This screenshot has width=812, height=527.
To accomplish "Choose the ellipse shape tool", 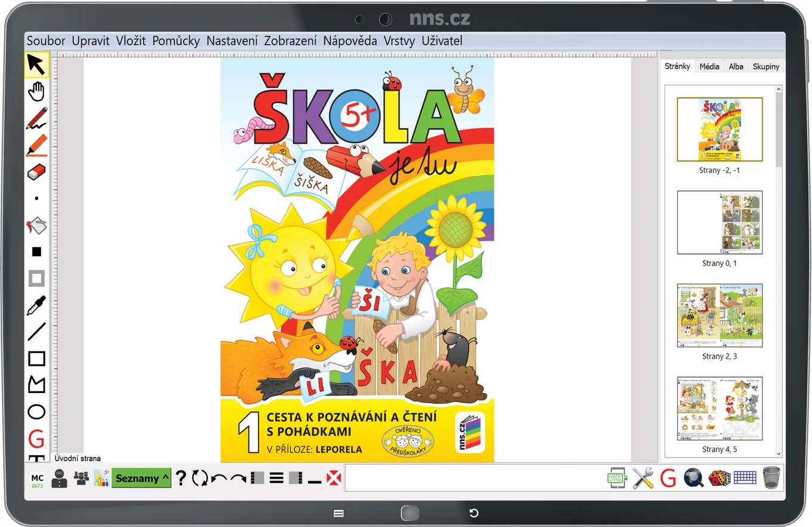I will pyautogui.click(x=36, y=412).
